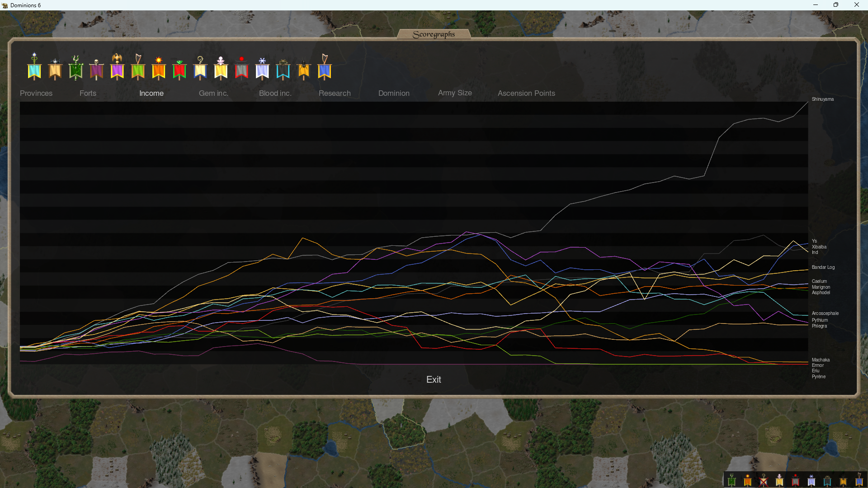
Task: Click the Ys nation label
Action: [x=814, y=241]
